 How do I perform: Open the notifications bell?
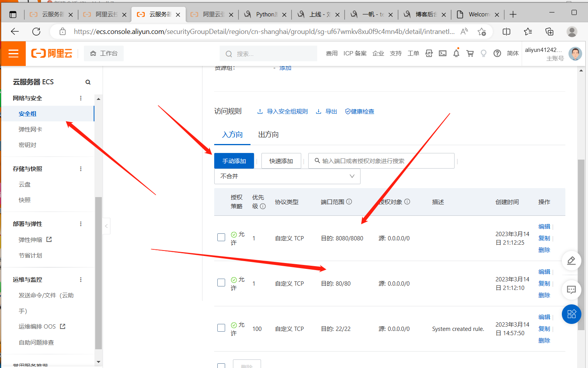point(456,53)
